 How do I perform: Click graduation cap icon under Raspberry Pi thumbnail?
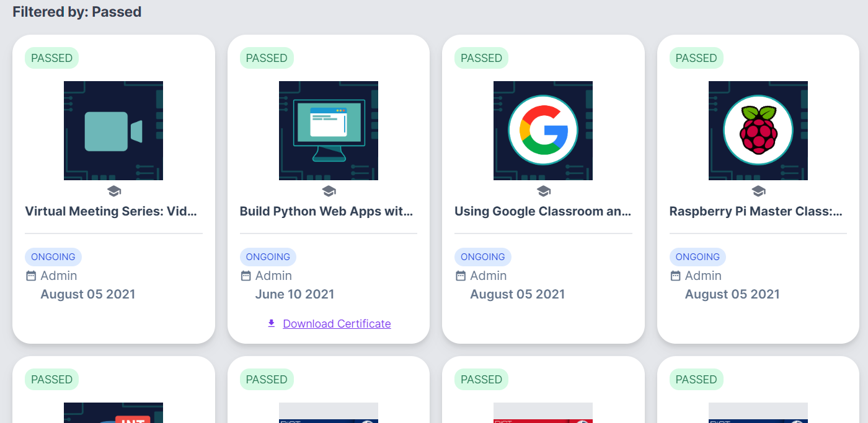758,191
